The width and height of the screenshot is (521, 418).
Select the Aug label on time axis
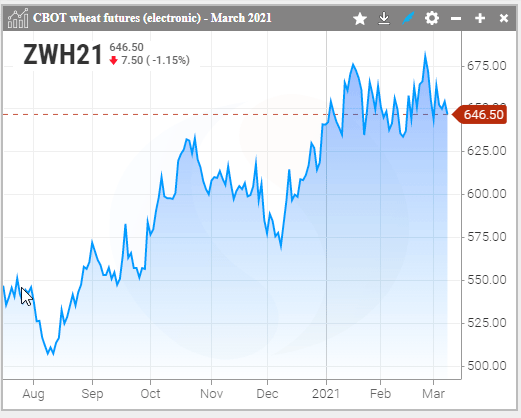pos(33,394)
